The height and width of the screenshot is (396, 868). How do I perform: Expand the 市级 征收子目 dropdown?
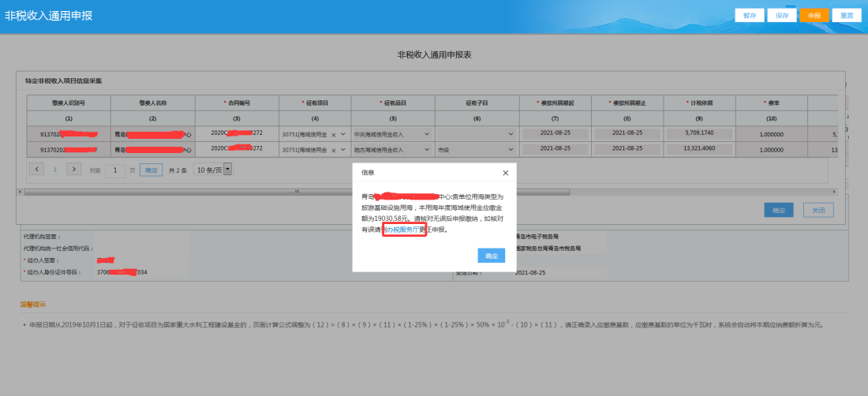[510, 149]
